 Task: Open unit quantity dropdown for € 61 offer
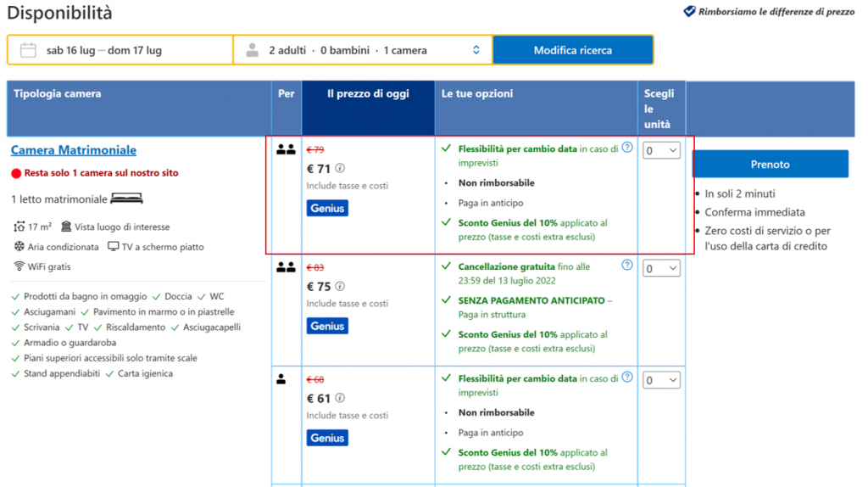pyautogui.click(x=661, y=380)
